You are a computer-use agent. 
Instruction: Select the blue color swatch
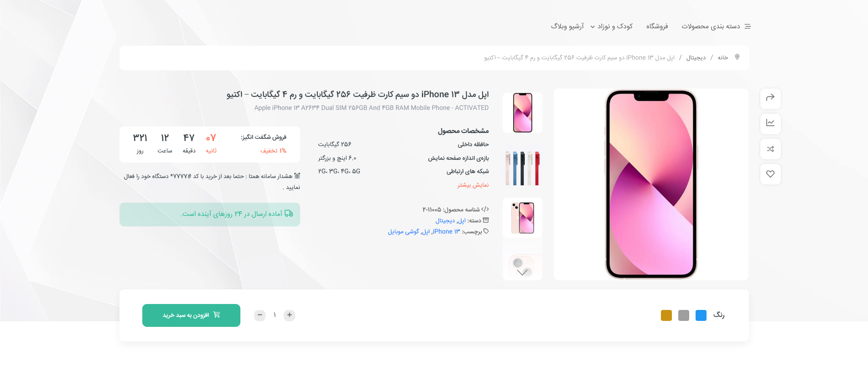pos(701,315)
